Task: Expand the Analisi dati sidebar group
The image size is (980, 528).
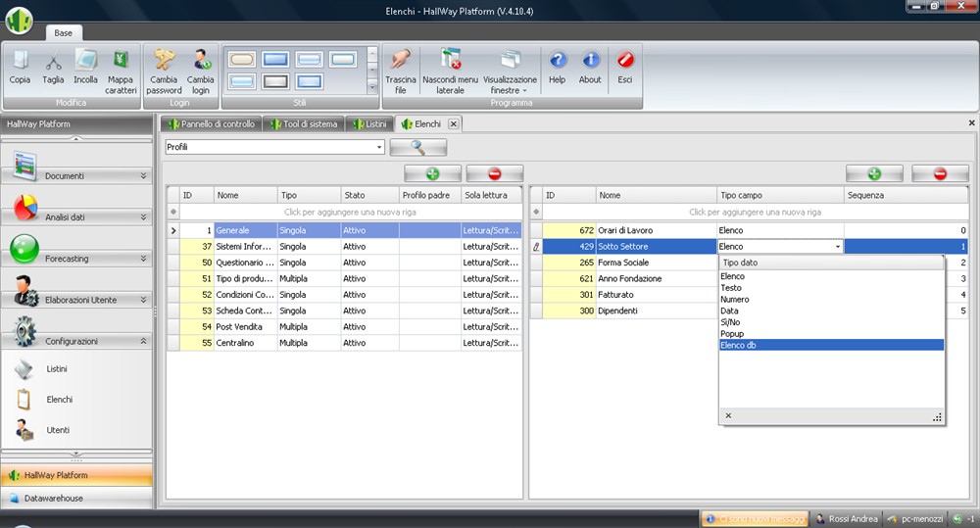Action: point(76,217)
